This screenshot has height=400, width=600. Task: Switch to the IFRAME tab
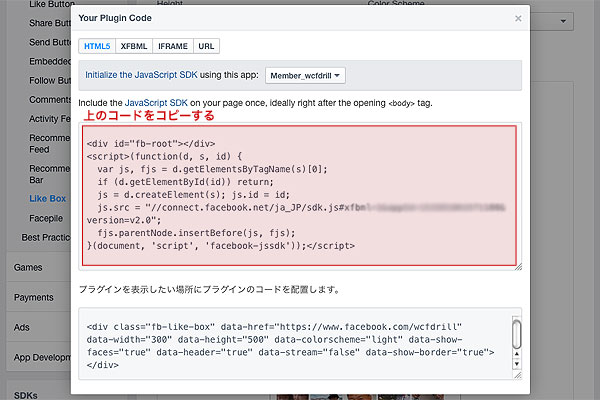pos(173,46)
